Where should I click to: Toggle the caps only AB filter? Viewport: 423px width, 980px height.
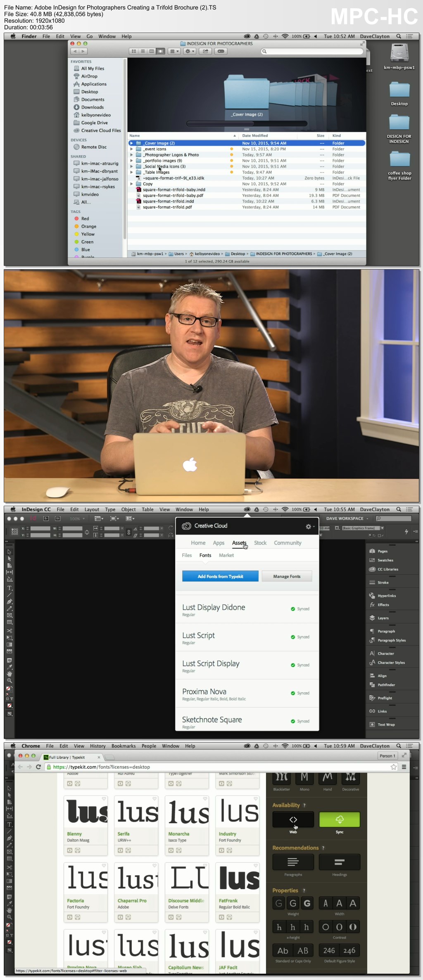coord(303,950)
